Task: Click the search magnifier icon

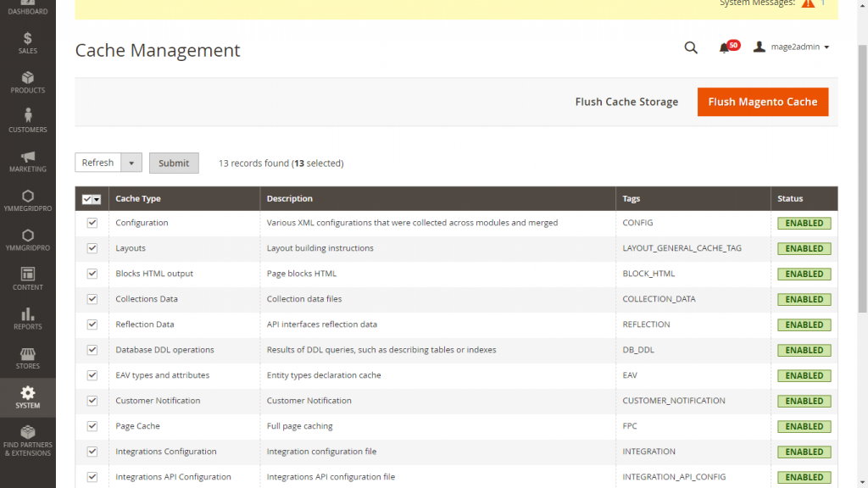Action: pos(691,47)
